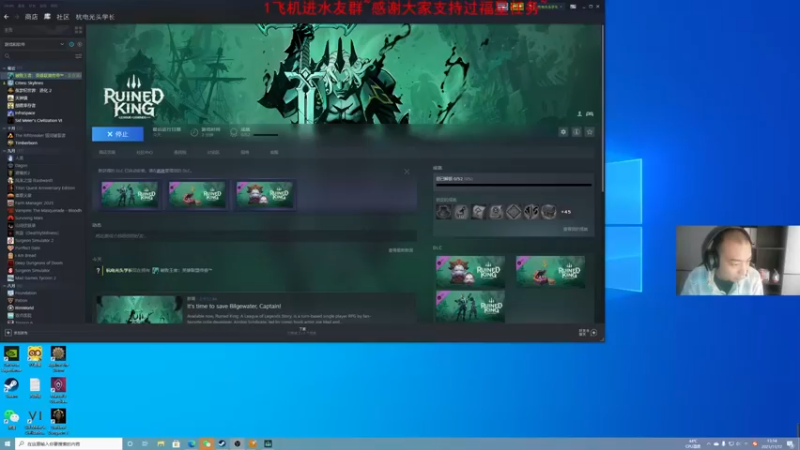Collapse the 九月 group in sidebar
Image resolution: width=800 pixels, height=450 pixels.
click(x=5, y=151)
